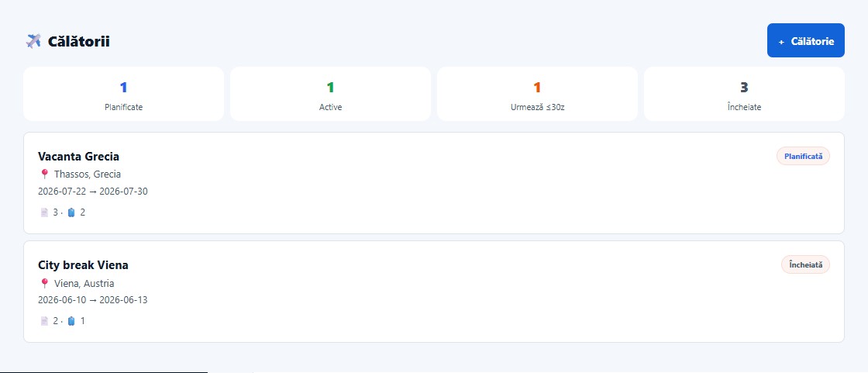Open the Încheiate stat card

pos(744,94)
